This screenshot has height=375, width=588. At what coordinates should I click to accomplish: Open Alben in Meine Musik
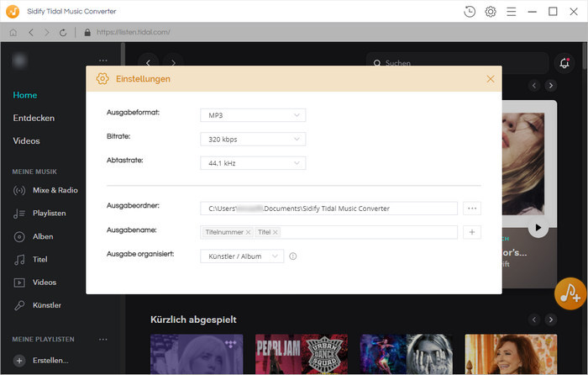click(x=43, y=236)
